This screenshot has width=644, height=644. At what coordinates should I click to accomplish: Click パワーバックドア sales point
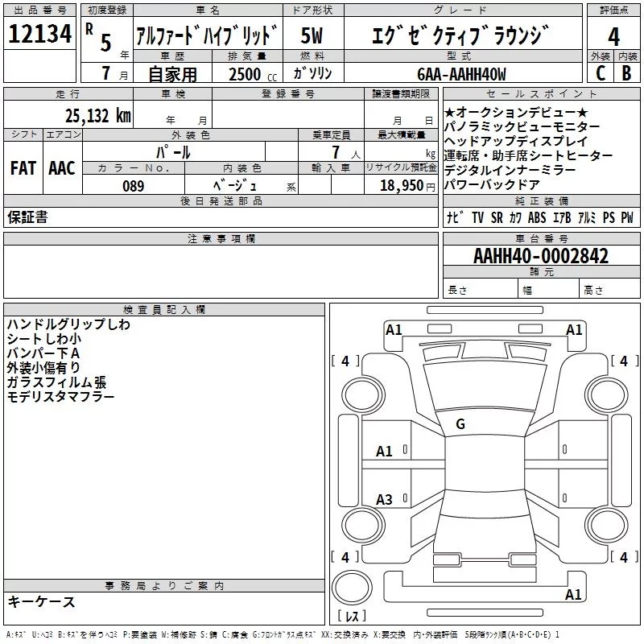(492, 184)
